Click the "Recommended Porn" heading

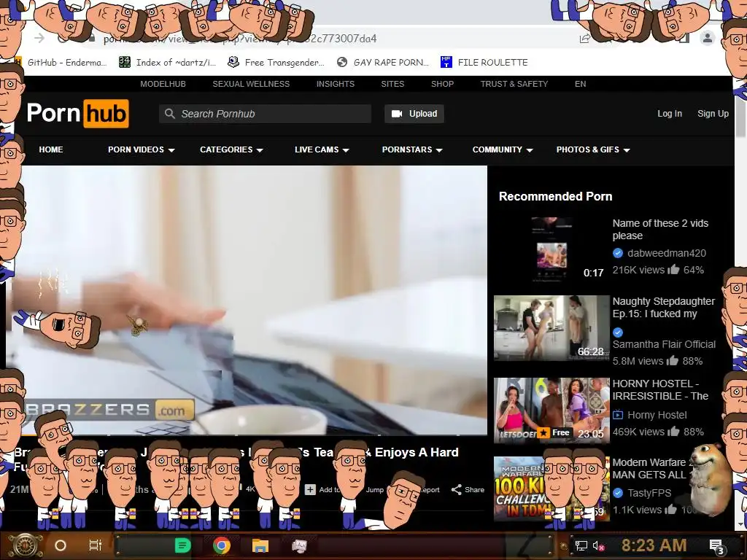555,196
